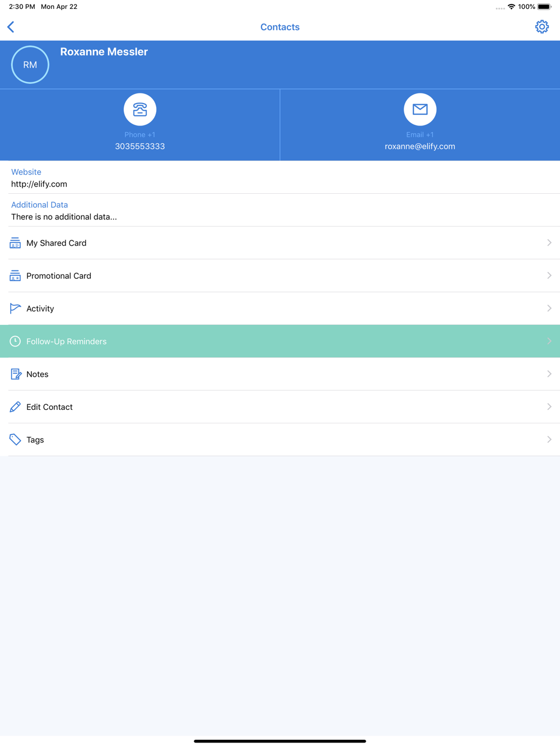Screen dimensions: 560x747
Task: Tap the Edit Contact pencil icon
Action: pyautogui.click(x=15, y=407)
